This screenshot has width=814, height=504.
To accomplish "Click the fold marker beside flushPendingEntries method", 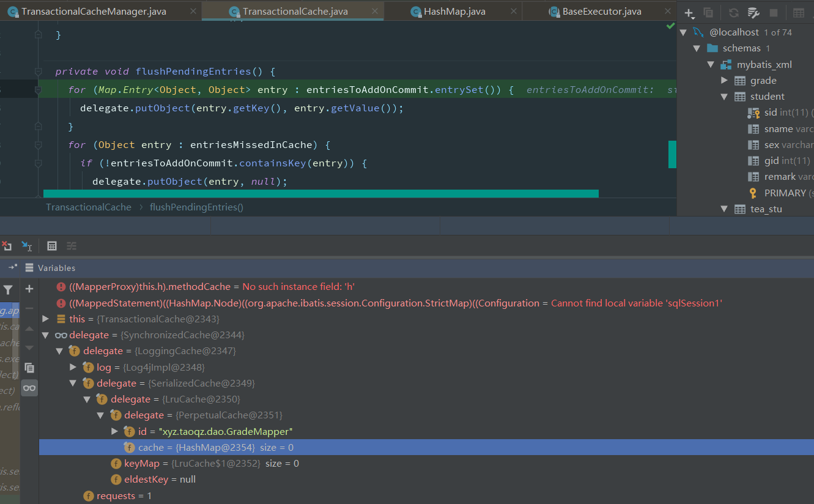I will point(38,72).
